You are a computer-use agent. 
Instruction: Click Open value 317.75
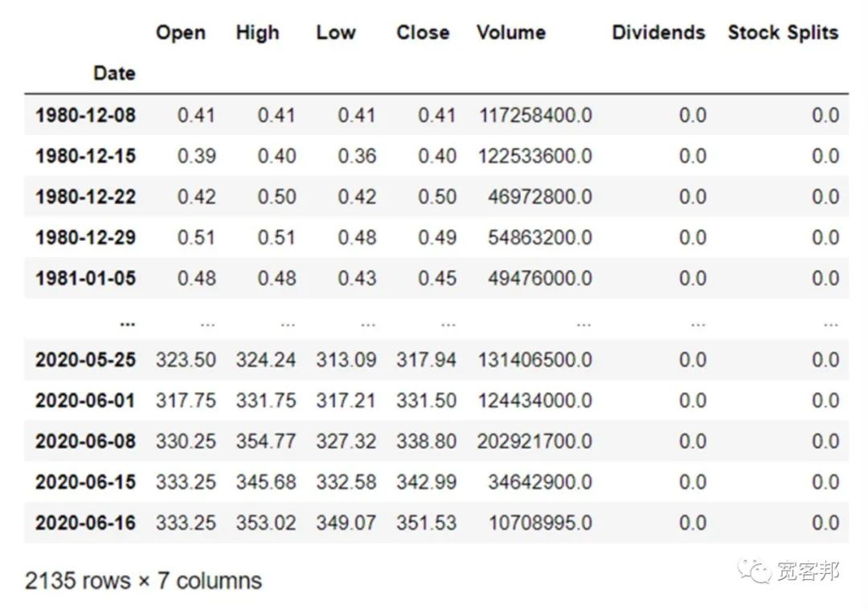[186, 400]
